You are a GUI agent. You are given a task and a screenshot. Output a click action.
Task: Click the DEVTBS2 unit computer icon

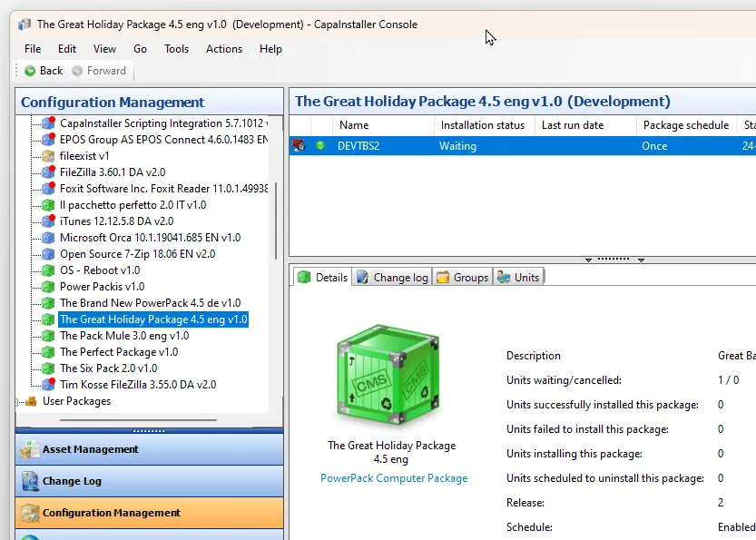299,145
